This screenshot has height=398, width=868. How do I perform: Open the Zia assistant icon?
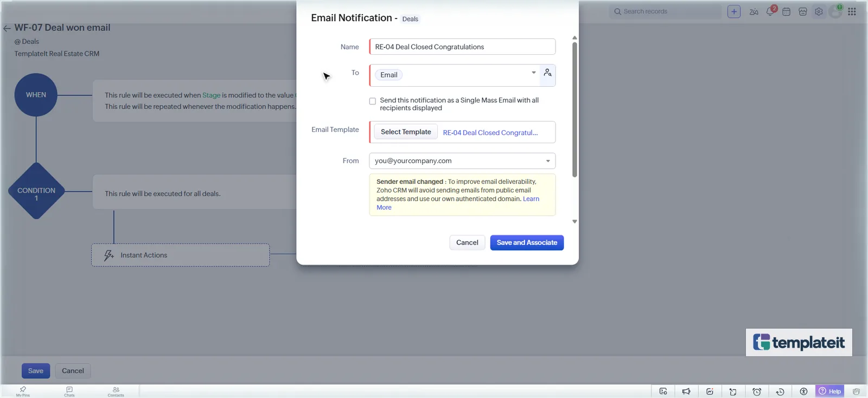pos(754,11)
